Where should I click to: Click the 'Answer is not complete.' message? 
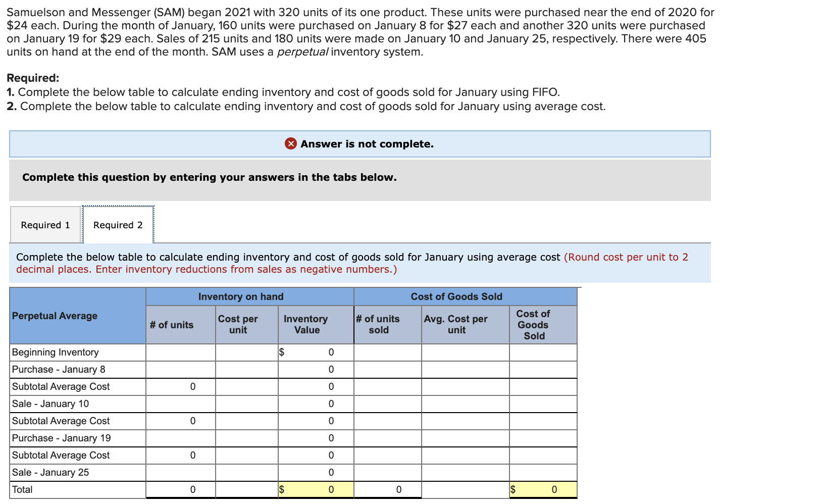click(x=367, y=144)
